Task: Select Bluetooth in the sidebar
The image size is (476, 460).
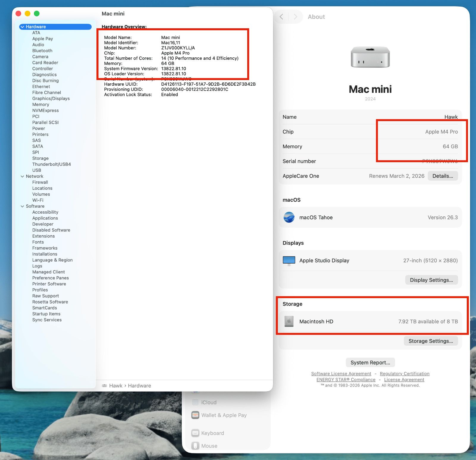Action: click(42, 51)
